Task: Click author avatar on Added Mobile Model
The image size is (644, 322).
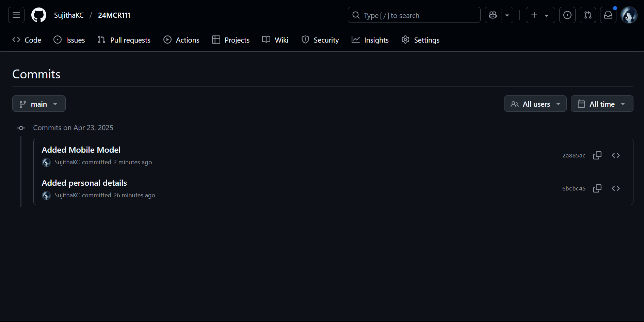Action: (46, 163)
